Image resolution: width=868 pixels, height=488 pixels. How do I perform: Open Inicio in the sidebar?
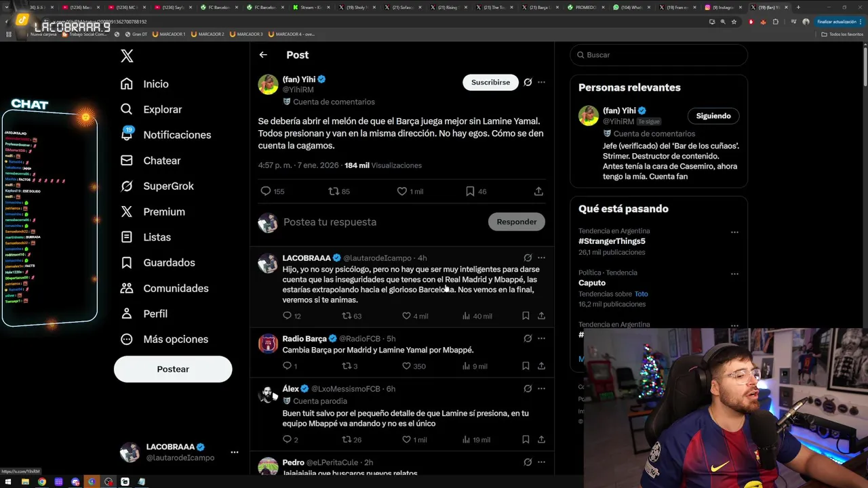pos(144,84)
